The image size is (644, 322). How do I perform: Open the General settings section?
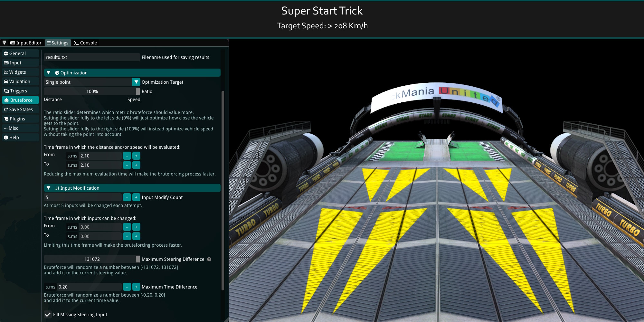coord(21,53)
